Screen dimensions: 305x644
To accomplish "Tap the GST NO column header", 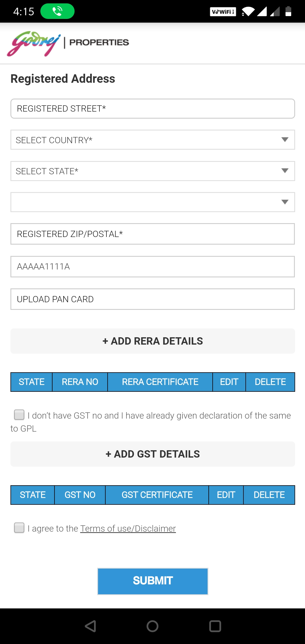I will 80,495.
